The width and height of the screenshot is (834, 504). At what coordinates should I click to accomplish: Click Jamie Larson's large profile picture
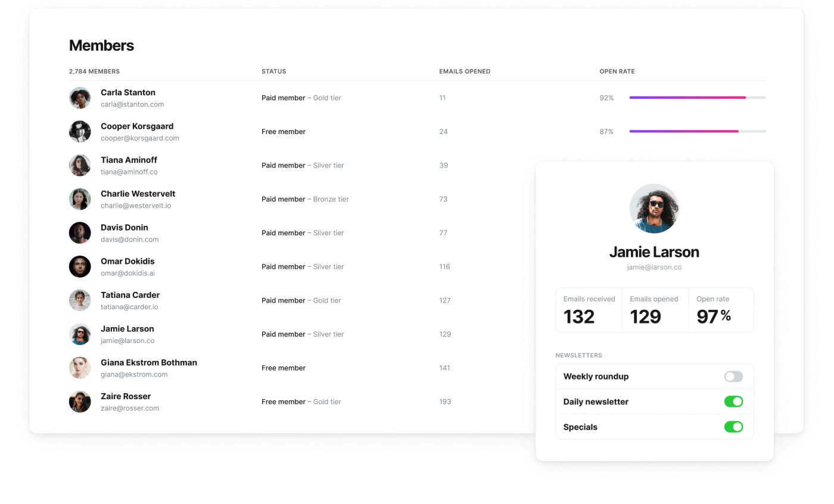[x=654, y=209]
